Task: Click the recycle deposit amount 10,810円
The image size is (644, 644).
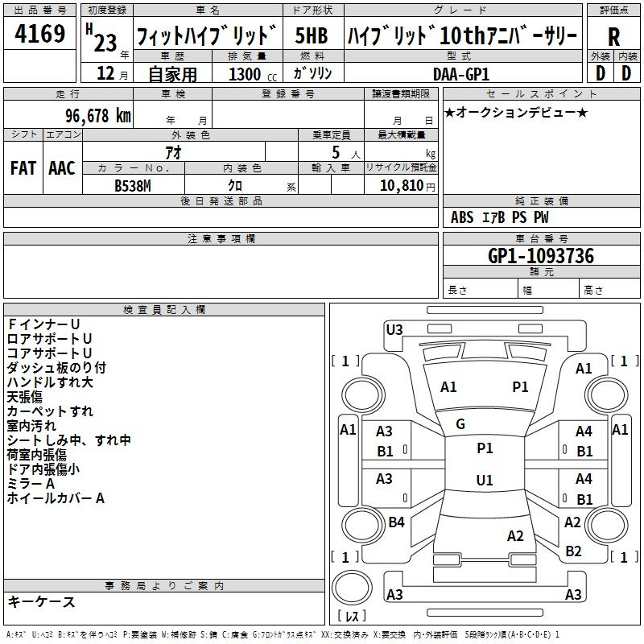Action: point(401,186)
